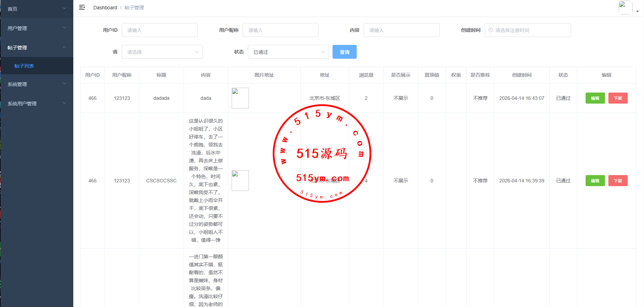Open image thumbnail in the dadada row
This screenshot has width=644, height=307.
240,98
